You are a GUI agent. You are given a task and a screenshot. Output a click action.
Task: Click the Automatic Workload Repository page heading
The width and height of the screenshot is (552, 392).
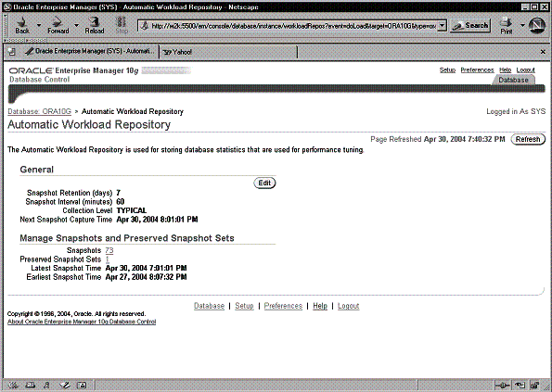point(89,124)
